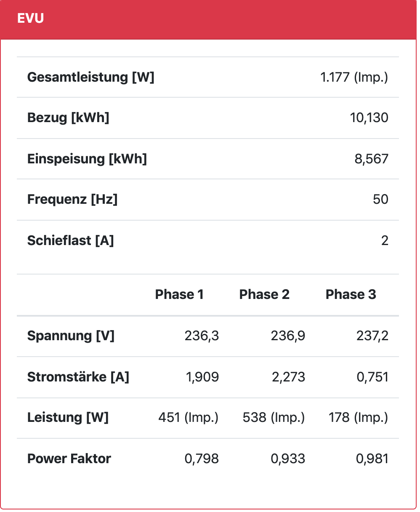The height and width of the screenshot is (512, 420).
Task: Click the Einspeisung value 8,567
Action: (372, 159)
